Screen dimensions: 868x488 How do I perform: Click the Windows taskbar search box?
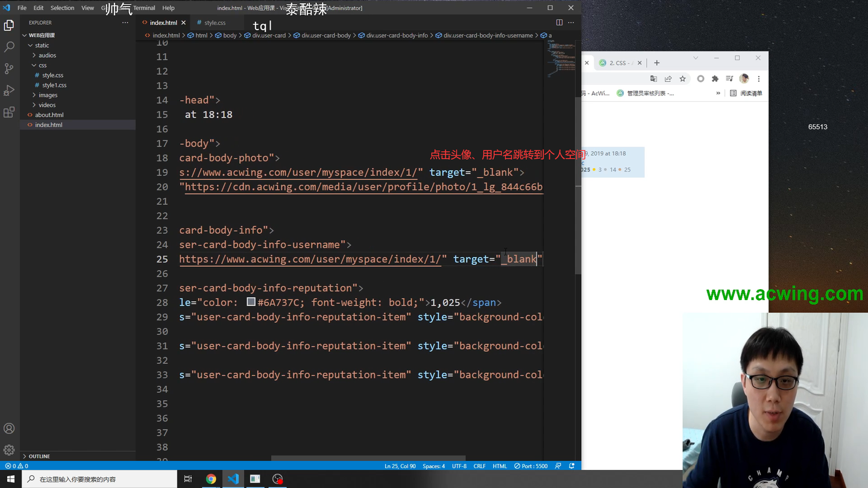tap(96, 478)
